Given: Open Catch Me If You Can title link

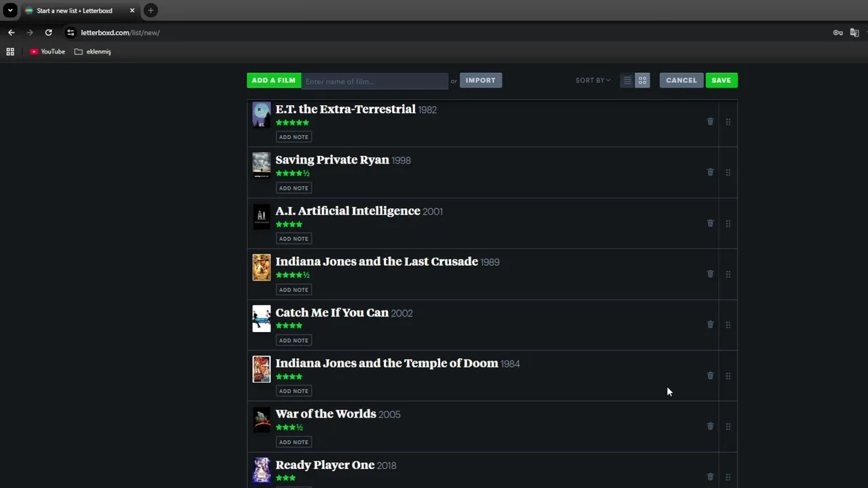Looking at the screenshot, I should [x=332, y=312].
